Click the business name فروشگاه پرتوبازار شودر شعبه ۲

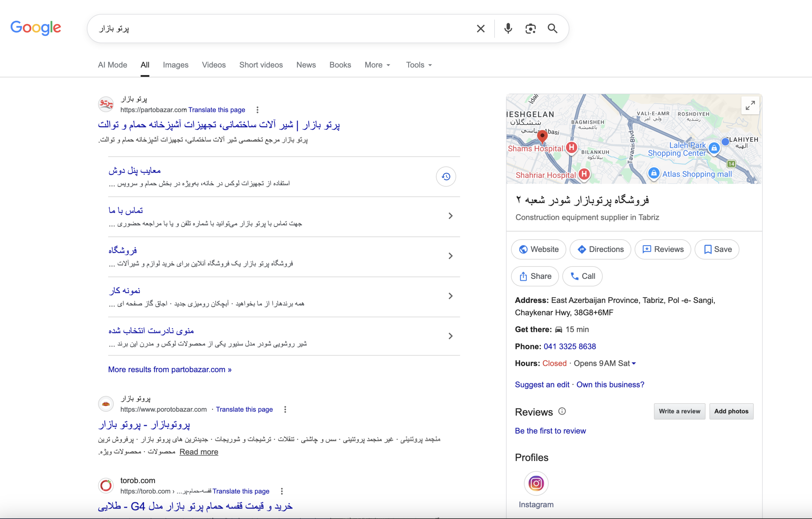[x=582, y=200]
